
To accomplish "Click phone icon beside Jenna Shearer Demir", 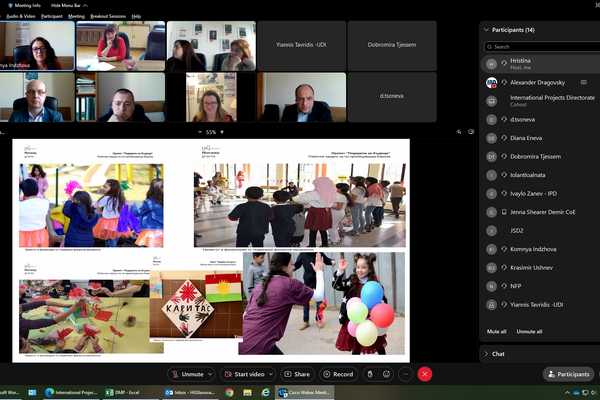I will click(504, 212).
